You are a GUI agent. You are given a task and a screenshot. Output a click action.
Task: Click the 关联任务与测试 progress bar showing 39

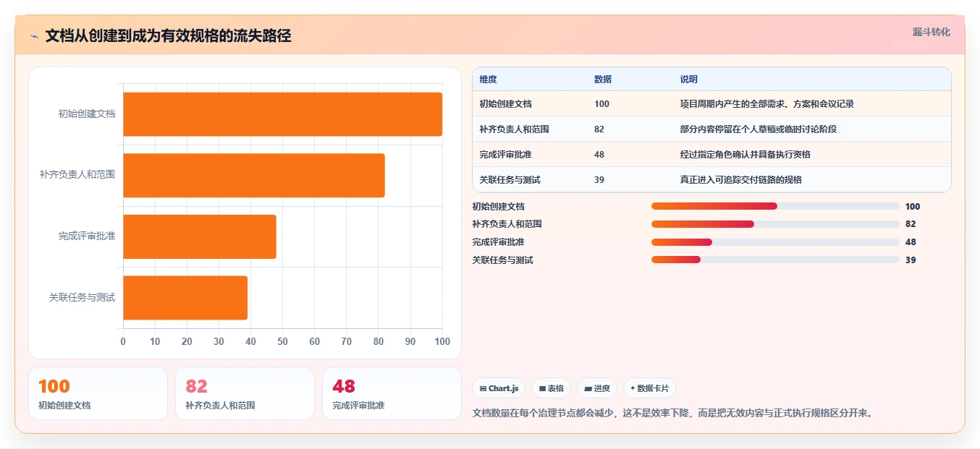(x=775, y=260)
